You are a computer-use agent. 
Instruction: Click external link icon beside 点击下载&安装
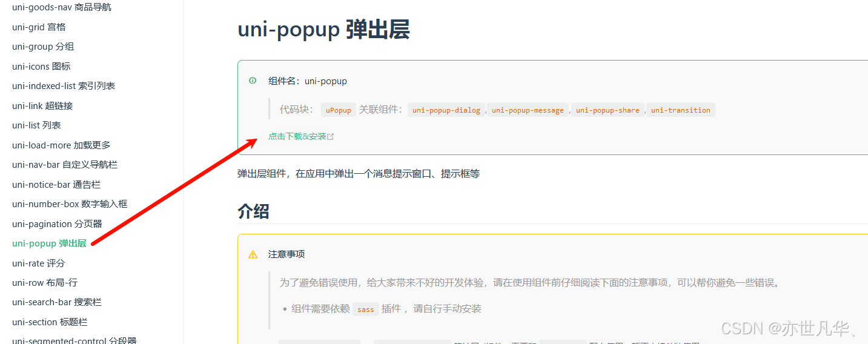[331, 137]
